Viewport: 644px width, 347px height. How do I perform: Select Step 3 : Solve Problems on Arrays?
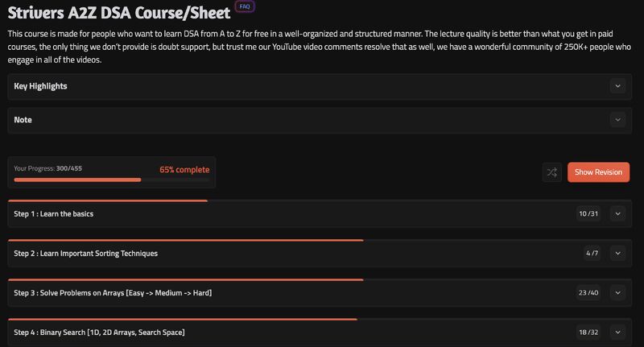coord(113,293)
